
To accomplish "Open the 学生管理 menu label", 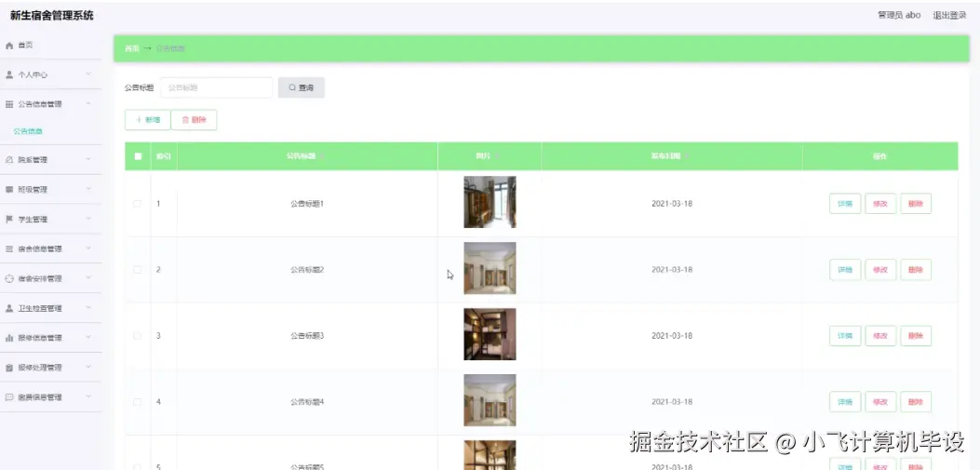I will click(x=33, y=220).
